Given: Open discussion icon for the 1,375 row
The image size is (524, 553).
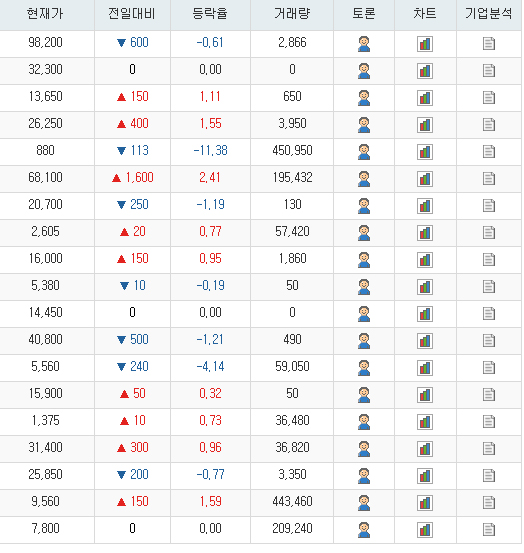Looking at the screenshot, I should click(x=364, y=422).
